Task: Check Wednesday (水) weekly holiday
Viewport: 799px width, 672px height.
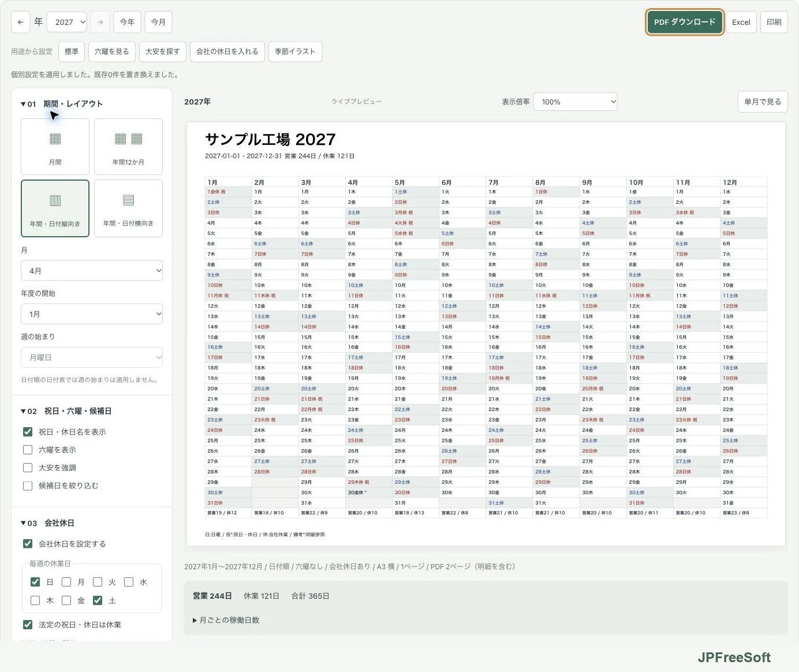Action: point(129,582)
